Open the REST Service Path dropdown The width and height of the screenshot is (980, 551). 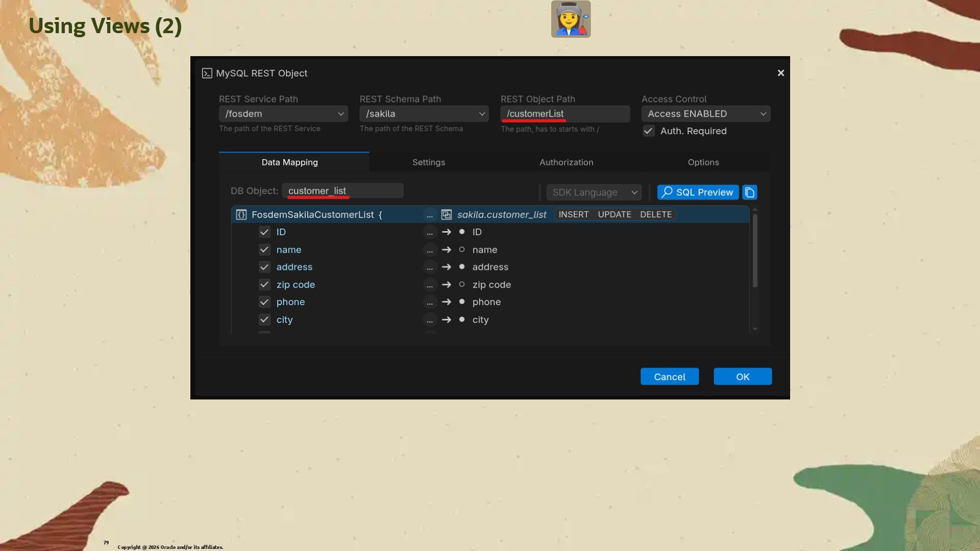click(283, 114)
